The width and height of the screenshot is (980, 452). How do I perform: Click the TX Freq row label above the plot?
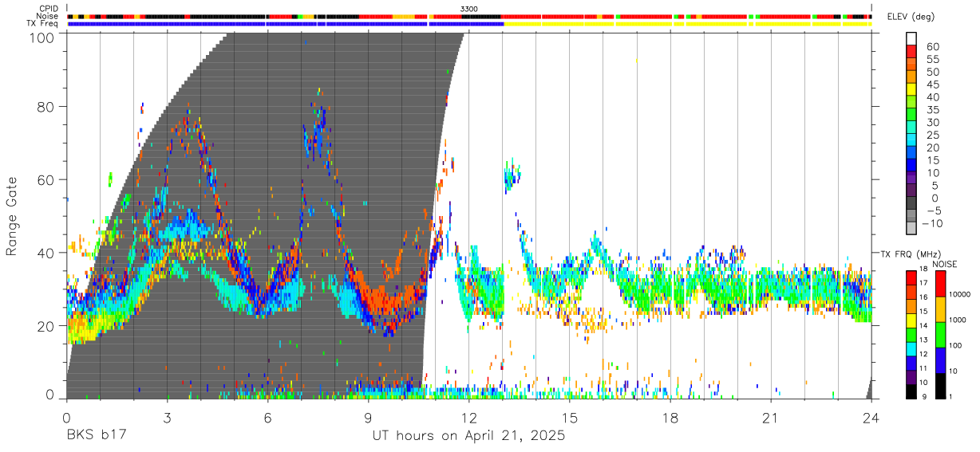click(x=41, y=23)
